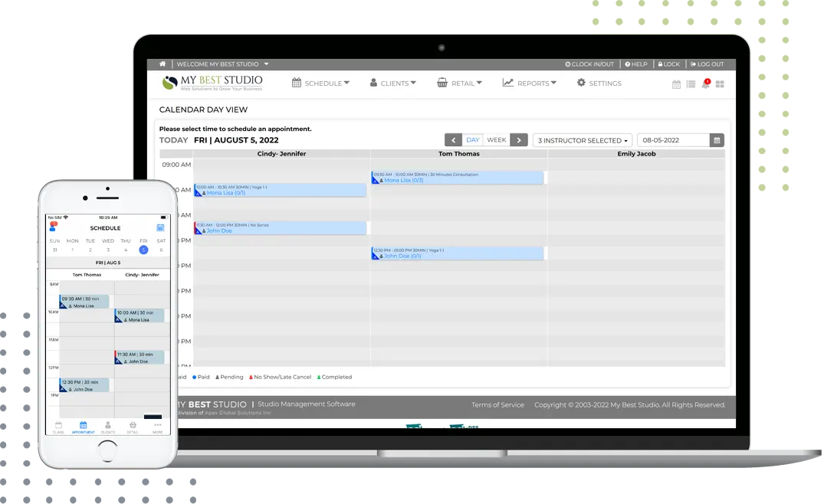Open profile icon with badge on phone
Image resolution: width=824 pixels, height=504 pixels.
pos(53,227)
